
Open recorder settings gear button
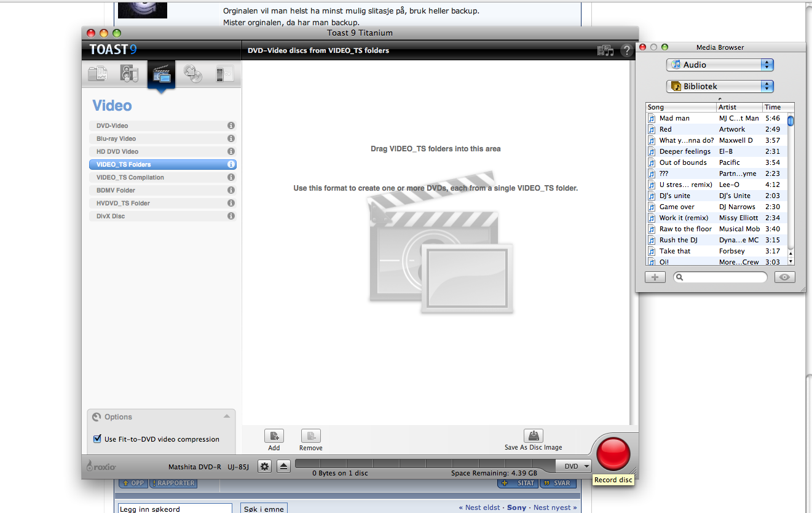pos(265,466)
